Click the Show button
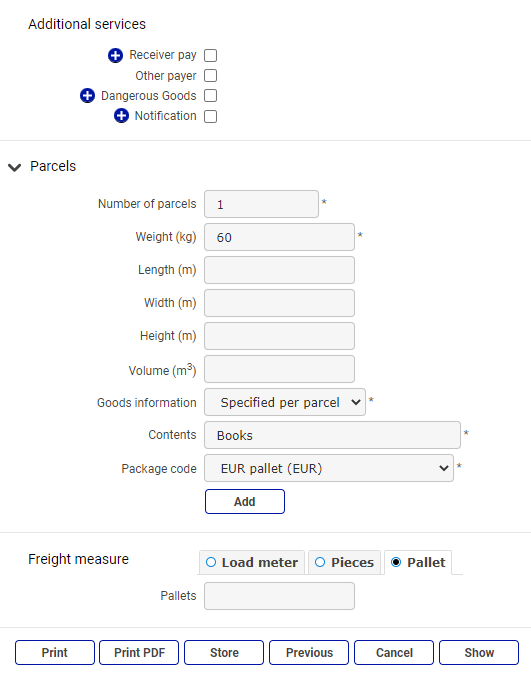The height and width of the screenshot is (676, 531). click(479, 653)
